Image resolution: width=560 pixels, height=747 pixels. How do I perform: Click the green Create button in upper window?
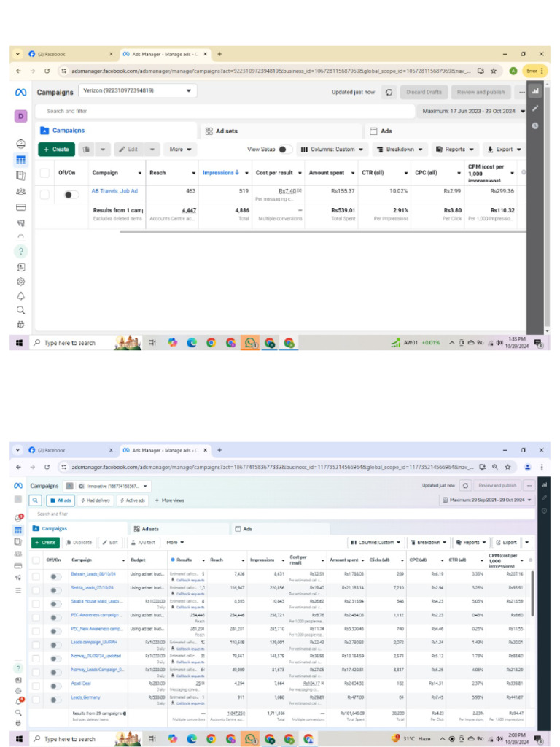tap(56, 150)
